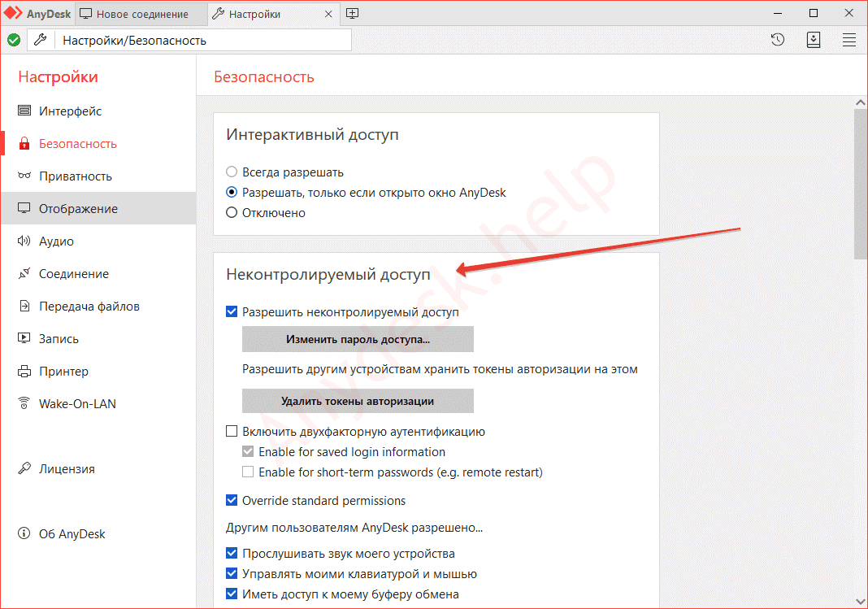
Task: Open a new tab with the plus icon
Action: 352,13
